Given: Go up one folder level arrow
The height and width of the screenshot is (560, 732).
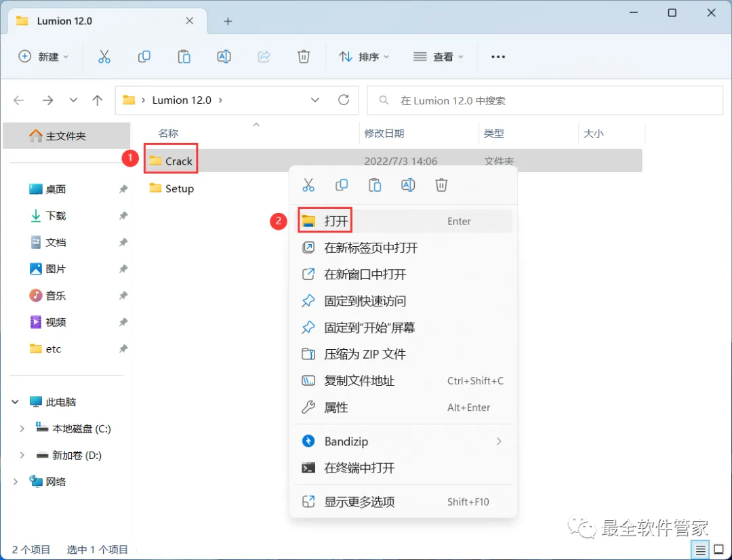Looking at the screenshot, I should pyautogui.click(x=97, y=100).
